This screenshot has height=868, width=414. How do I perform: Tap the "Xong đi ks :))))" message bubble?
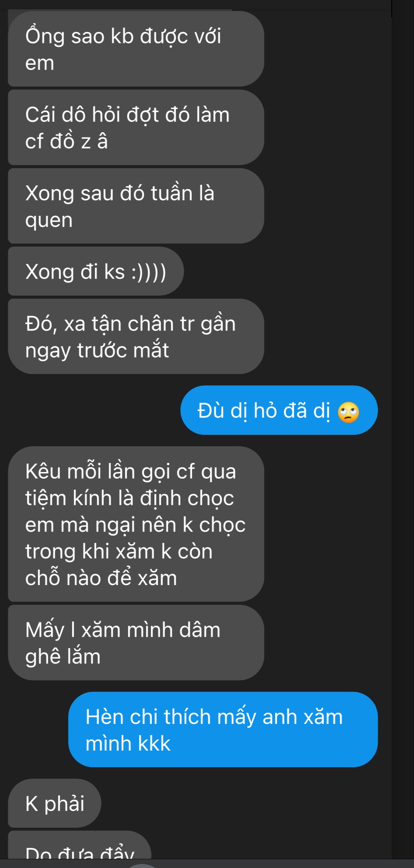pos(96,271)
